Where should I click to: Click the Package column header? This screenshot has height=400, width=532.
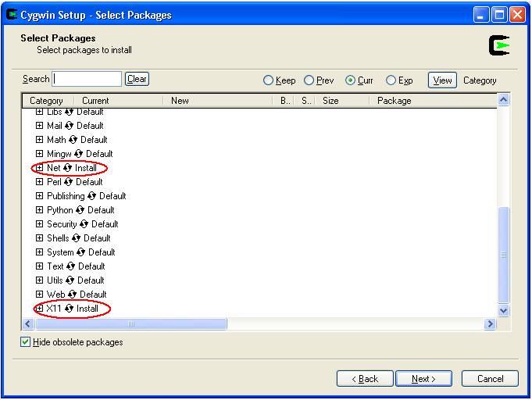click(x=433, y=101)
